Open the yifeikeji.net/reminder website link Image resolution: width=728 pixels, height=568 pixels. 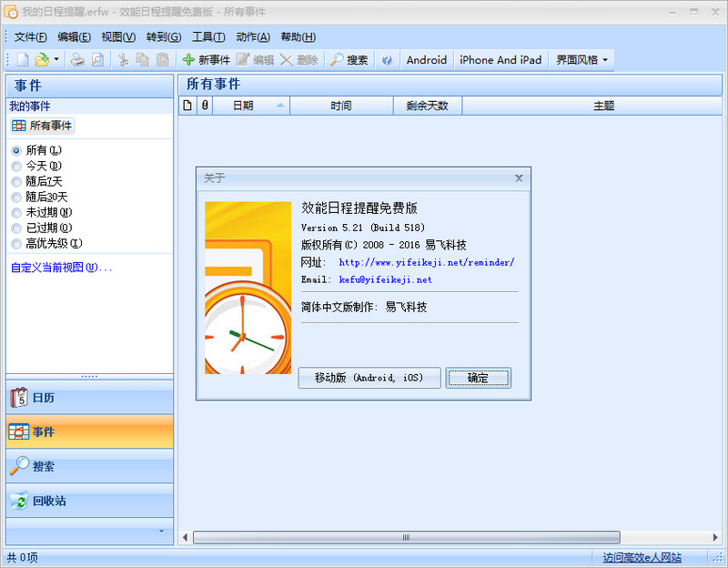pyautogui.click(x=427, y=262)
